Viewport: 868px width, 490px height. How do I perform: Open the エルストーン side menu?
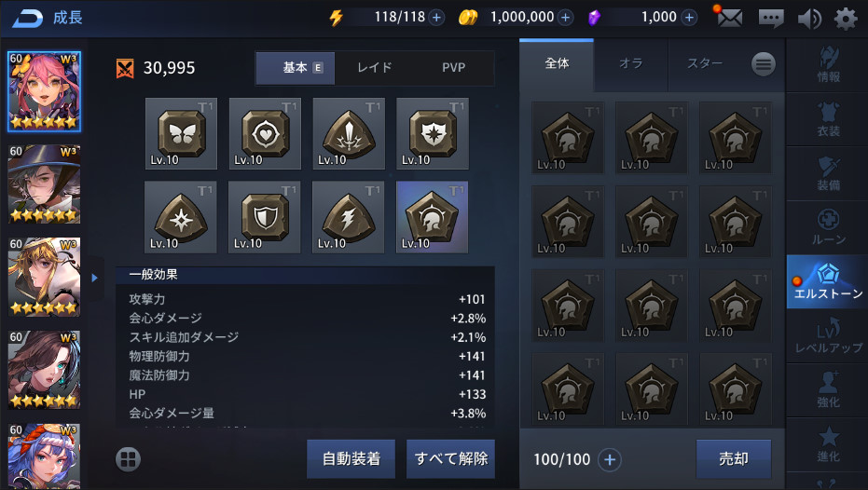click(x=828, y=281)
